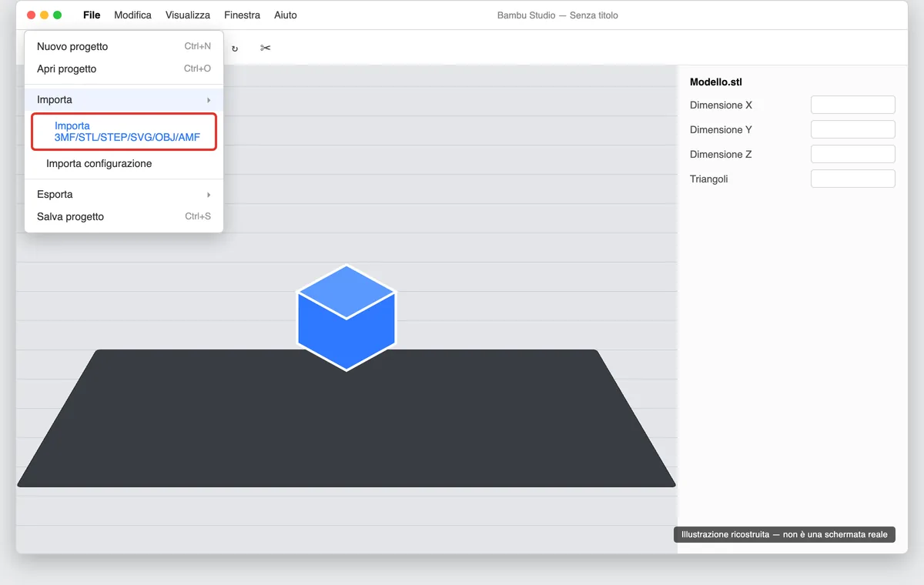Screen dimensions: 924x585
Task: Click the Dimensione Z label
Action: 721,154
